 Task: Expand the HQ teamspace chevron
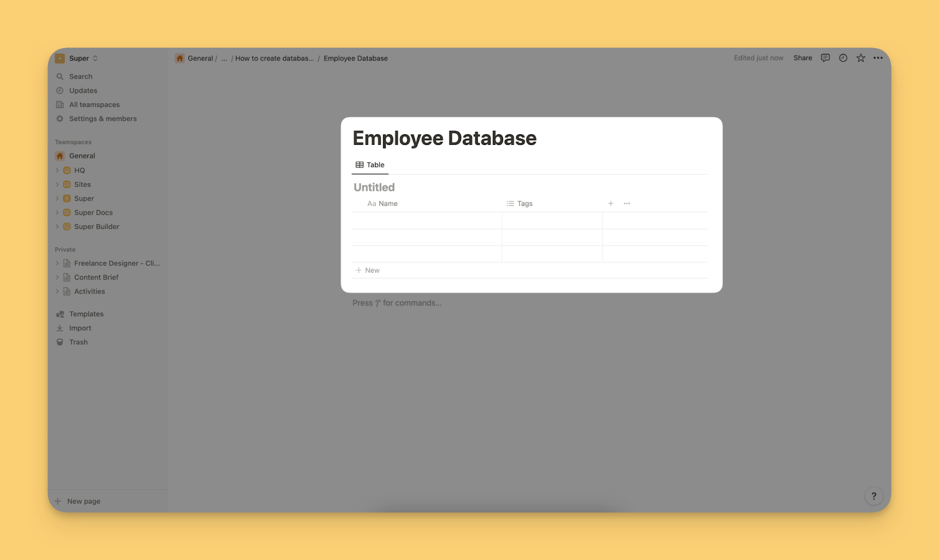click(58, 171)
